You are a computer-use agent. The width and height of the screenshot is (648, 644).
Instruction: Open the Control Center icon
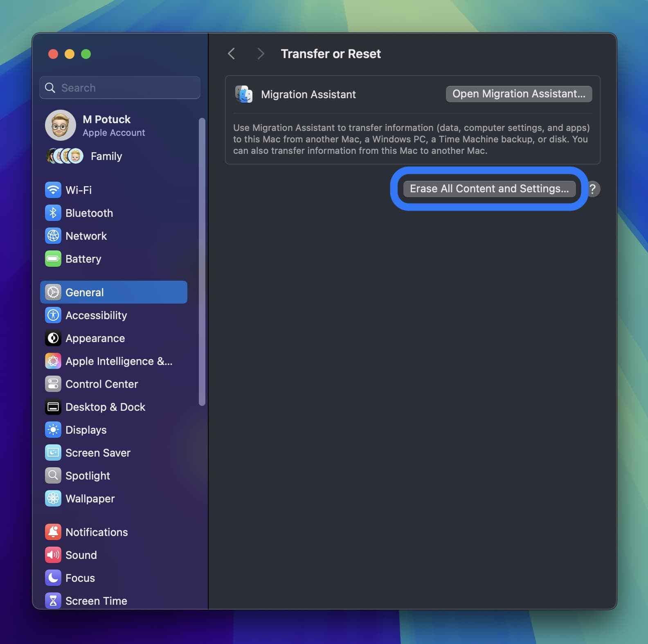[x=53, y=384]
